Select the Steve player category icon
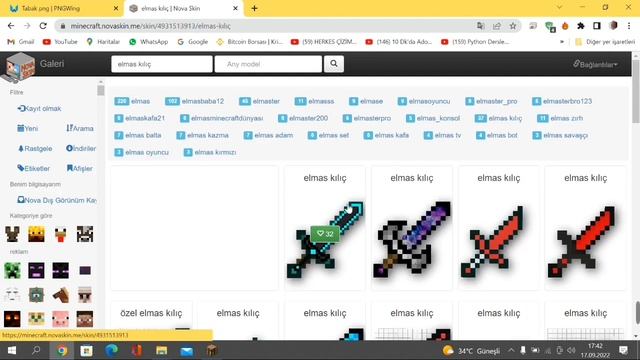The width and height of the screenshot is (640, 360). point(85,319)
